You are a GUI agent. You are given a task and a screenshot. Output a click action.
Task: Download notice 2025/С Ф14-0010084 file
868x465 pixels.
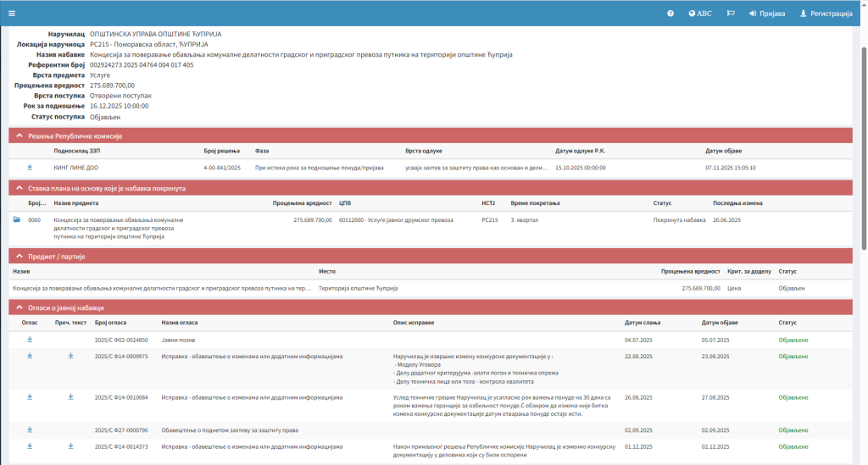[x=30, y=396]
